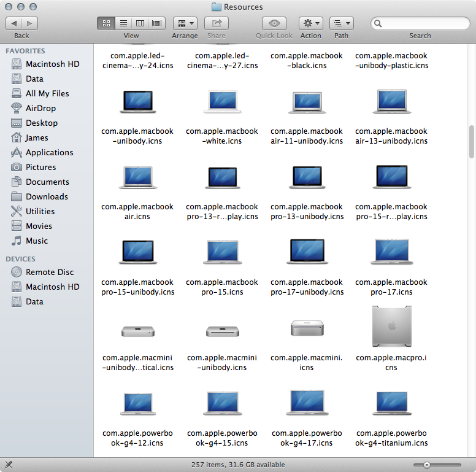Open Macintosh HD under Favorites
Viewport: 476px width, 472px height.
click(47, 64)
